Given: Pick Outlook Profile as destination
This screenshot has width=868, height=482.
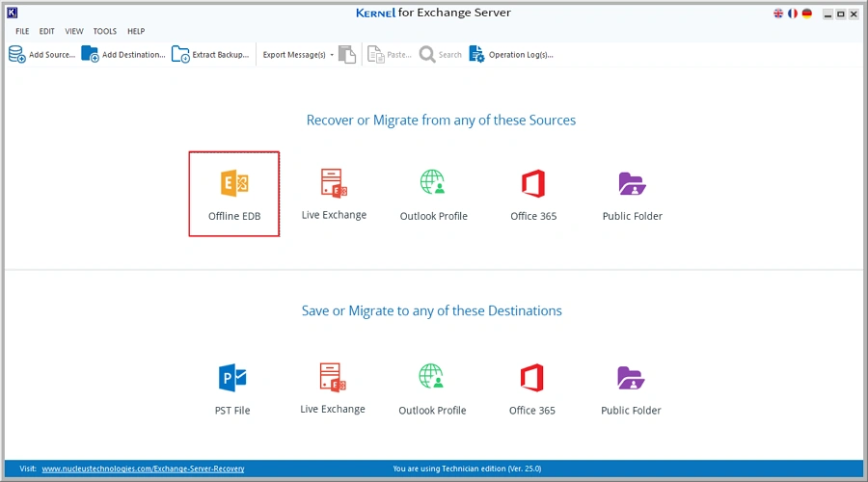Looking at the screenshot, I should tap(432, 389).
